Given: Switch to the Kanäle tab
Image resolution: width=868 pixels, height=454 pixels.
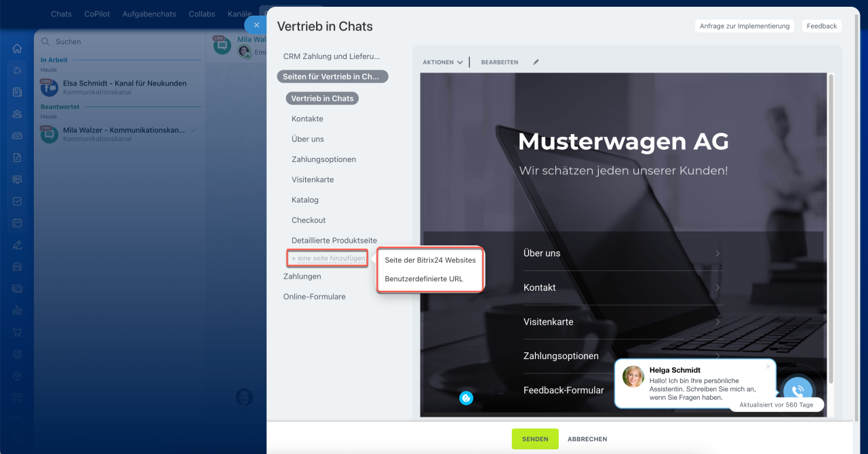Looking at the screenshot, I should [x=239, y=14].
